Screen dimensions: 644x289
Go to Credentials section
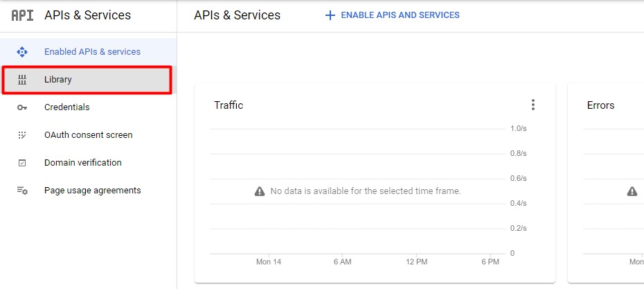tap(66, 107)
